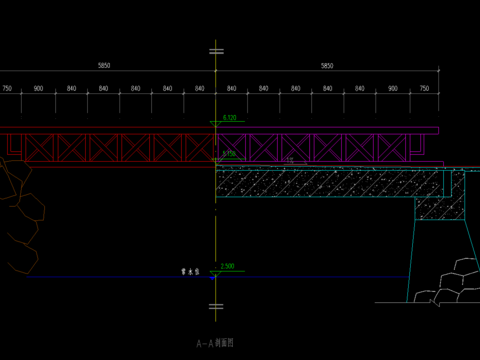Click the right-side 900 dimension label
480x360 pixels.
(393, 88)
